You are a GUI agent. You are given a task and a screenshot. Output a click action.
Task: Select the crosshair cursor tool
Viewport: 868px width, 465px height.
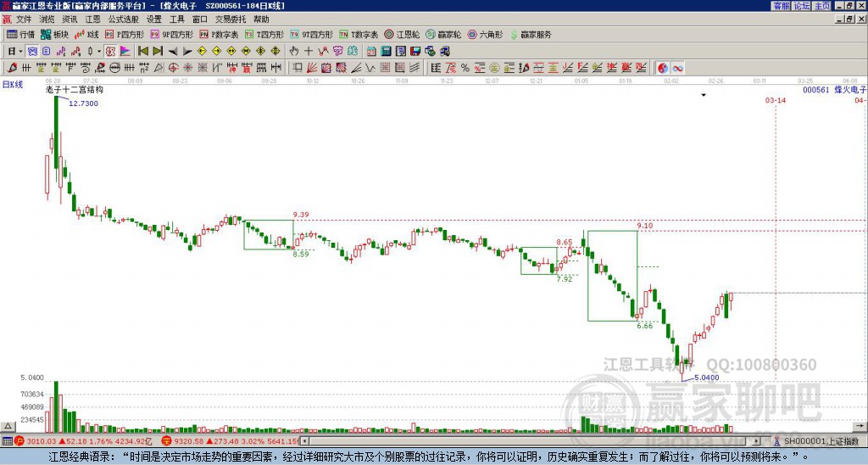point(309,52)
